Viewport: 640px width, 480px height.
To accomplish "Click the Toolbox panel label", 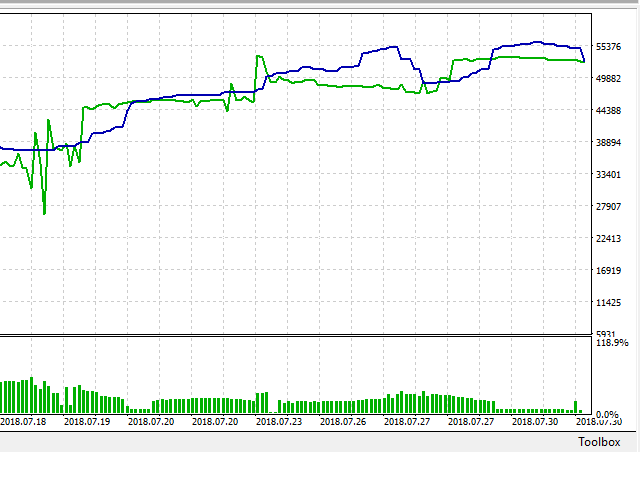I will tap(599, 442).
